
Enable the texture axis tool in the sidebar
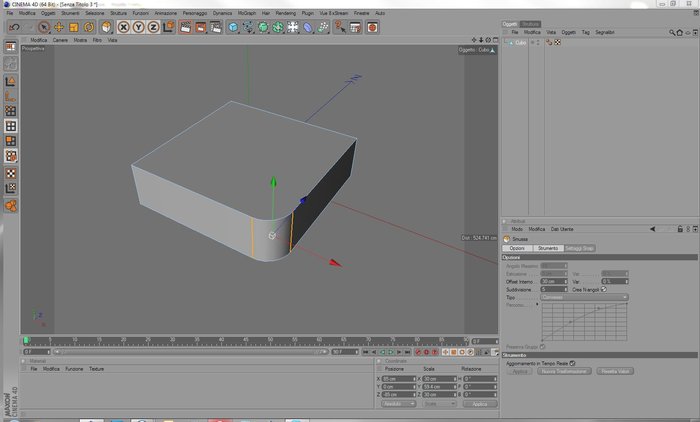tap(11, 188)
